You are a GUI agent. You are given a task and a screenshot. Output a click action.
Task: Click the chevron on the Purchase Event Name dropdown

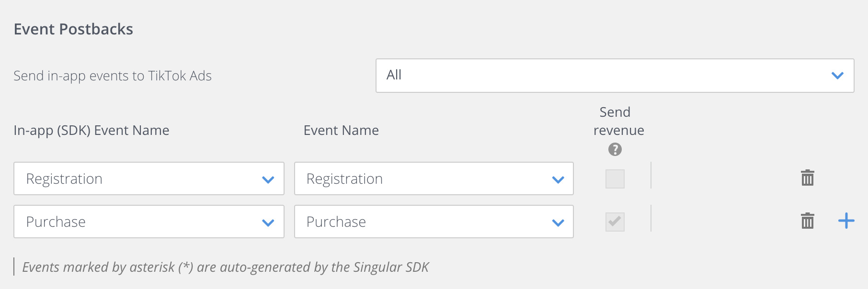[x=558, y=223]
